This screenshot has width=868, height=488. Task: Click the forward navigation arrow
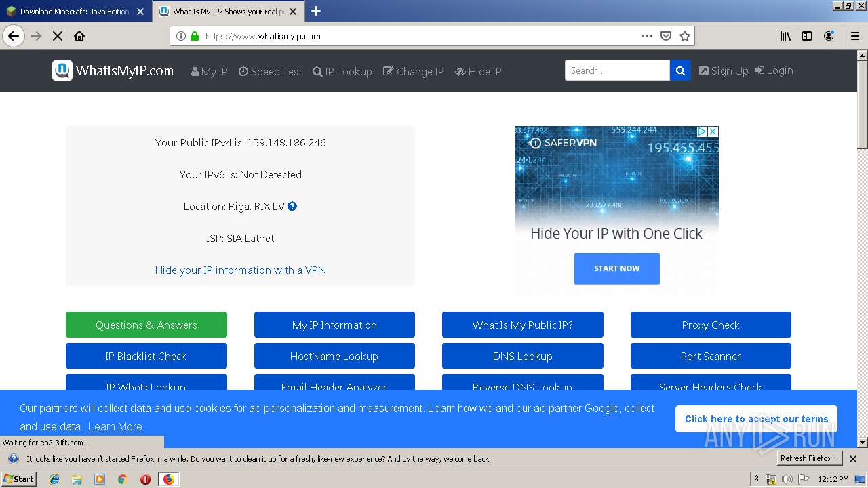click(37, 36)
